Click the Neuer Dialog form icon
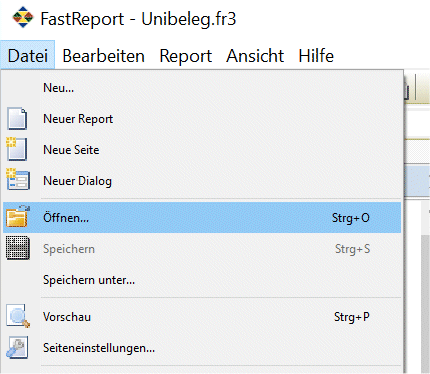 tap(18, 180)
